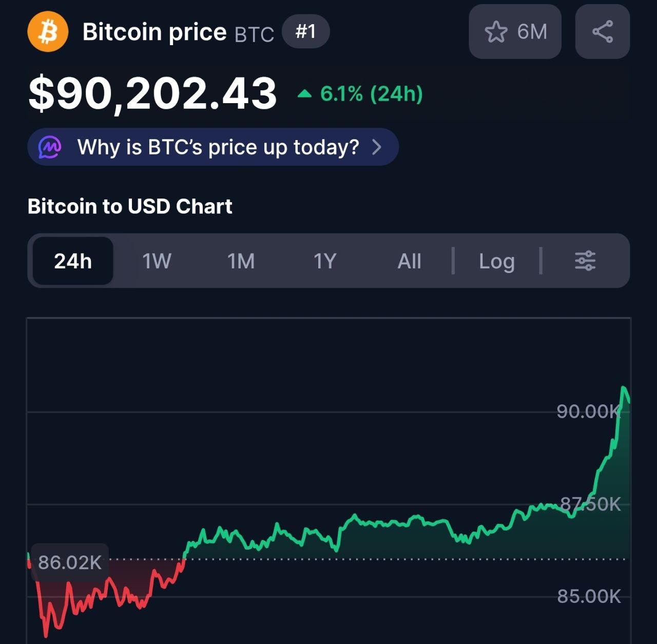657x644 pixels.
Task: Switch to the 1W chart range
Action: pos(157,261)
